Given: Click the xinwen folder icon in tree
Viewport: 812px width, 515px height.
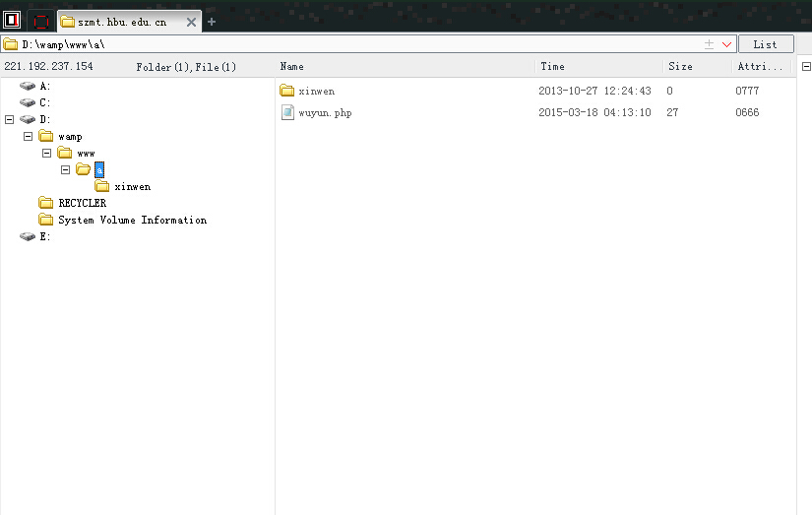Looking at the screenshot, I should click(102, 186).
